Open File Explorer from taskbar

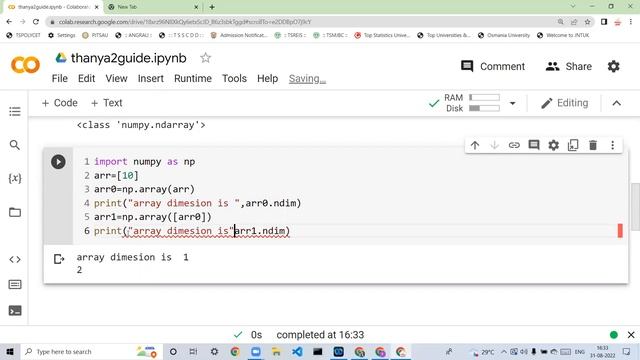(276, 351)
